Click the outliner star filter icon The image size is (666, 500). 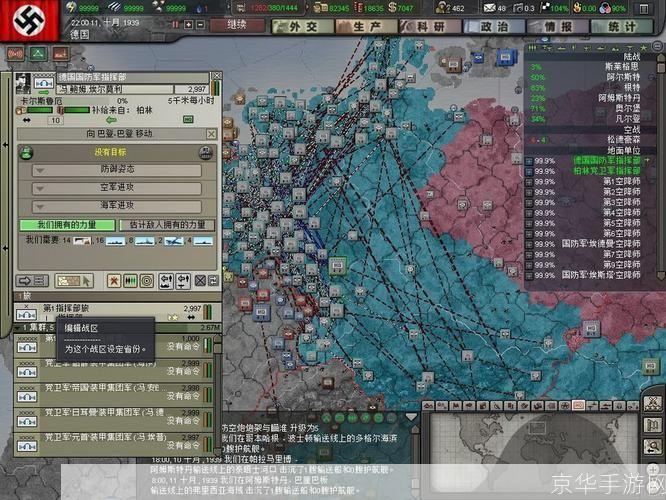click(x=643, y=47)
